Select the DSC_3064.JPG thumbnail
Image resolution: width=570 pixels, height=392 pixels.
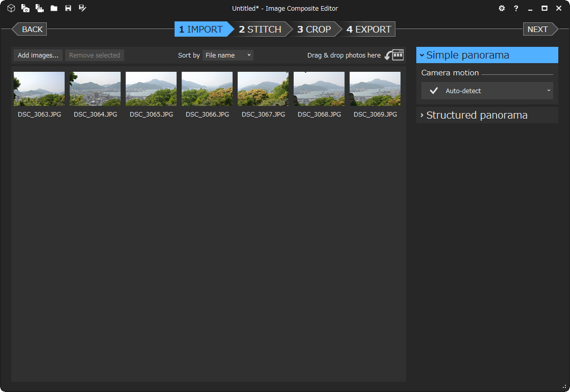tap(95, 89)
